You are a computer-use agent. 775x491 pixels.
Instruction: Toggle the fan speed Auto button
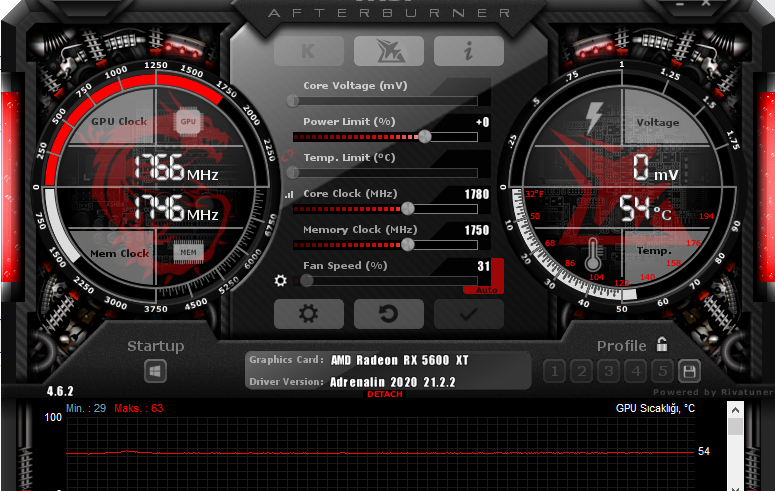(486, 290)
